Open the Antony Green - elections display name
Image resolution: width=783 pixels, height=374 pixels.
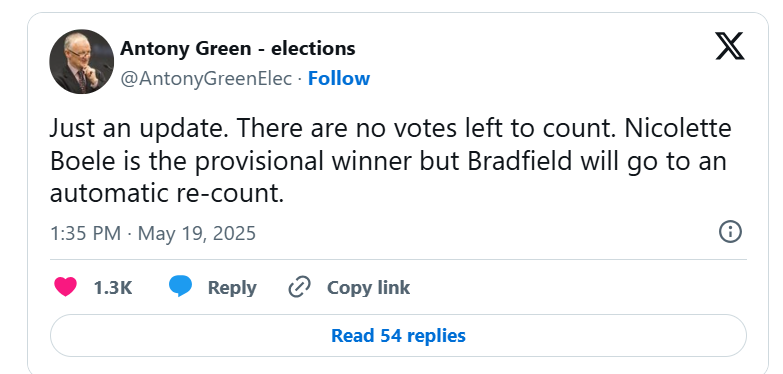238,48
